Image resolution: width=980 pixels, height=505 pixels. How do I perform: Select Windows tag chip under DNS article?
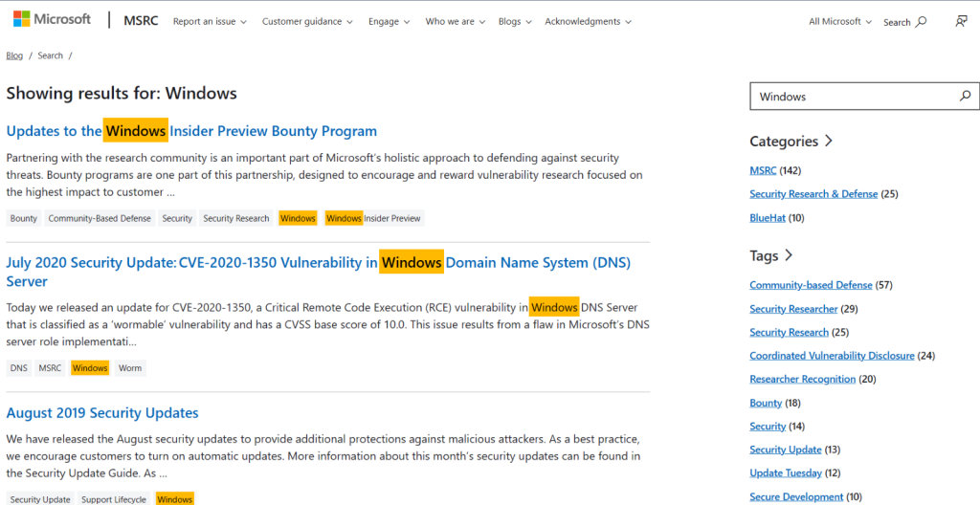(x=90, y=368)
